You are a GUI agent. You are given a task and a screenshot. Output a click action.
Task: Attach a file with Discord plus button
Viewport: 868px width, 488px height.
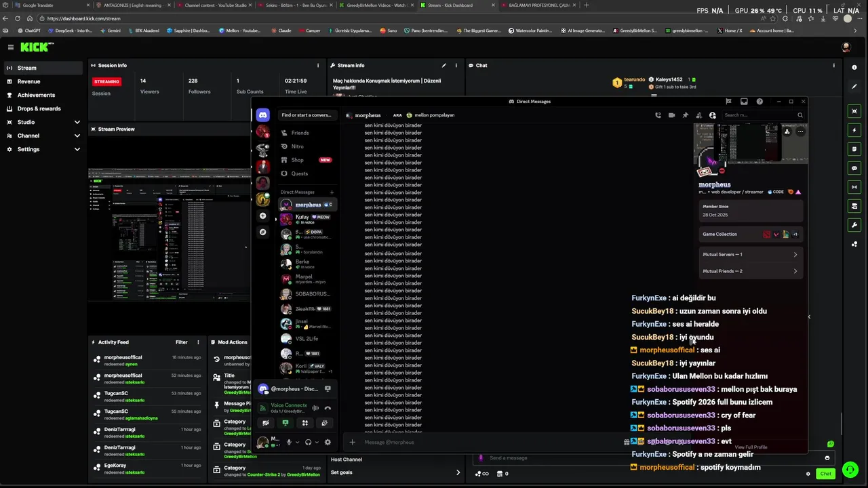(x=352, y=443)
